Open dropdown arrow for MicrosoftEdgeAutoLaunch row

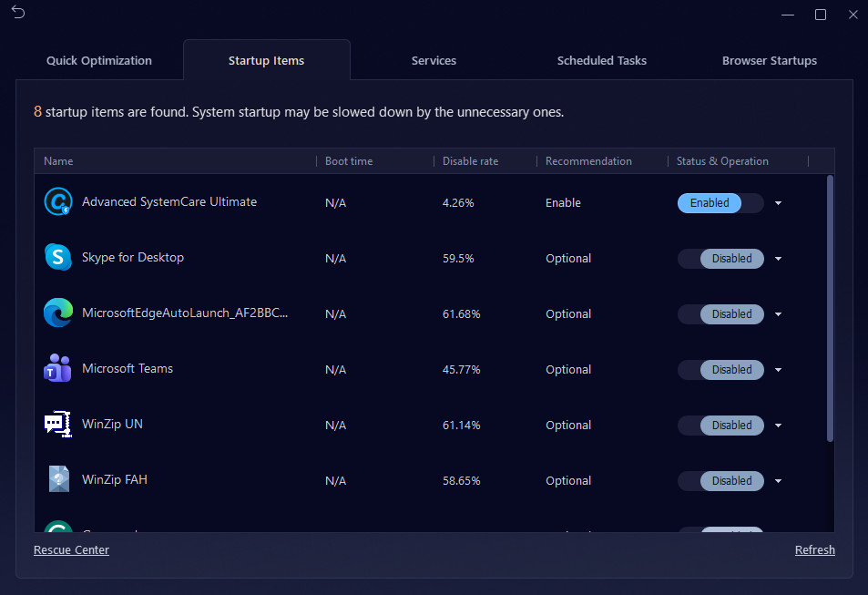(x=779, y=314)
